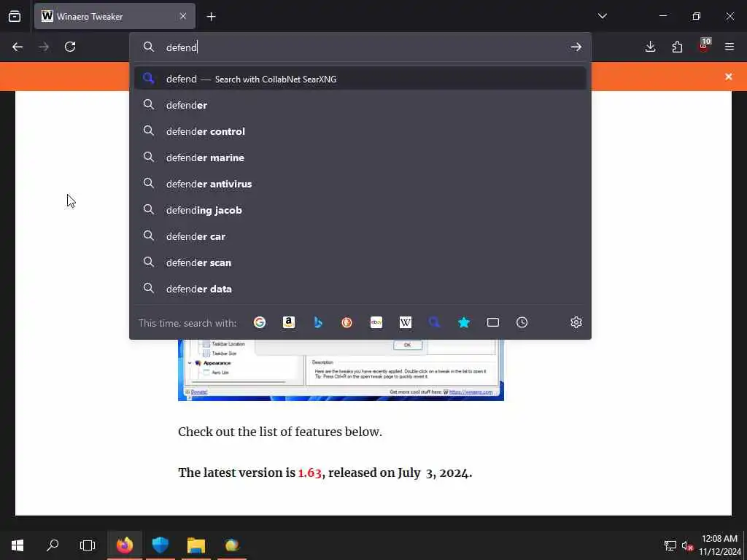The width and height of the screenshot is (747, 560).
Task: Select the 'defender control' suggestion
Action: (x=360, y=131)
